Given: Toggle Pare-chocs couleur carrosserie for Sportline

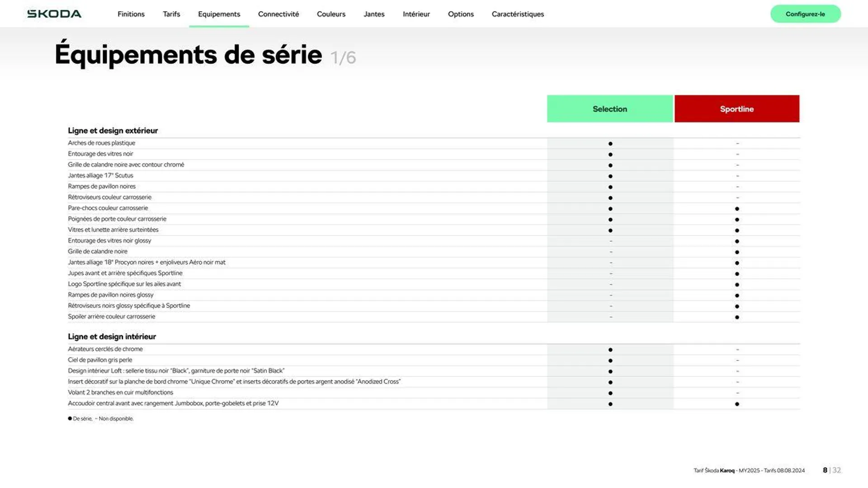Looking at the screenshot, I should pyautogui.click(x=737, y=208).
